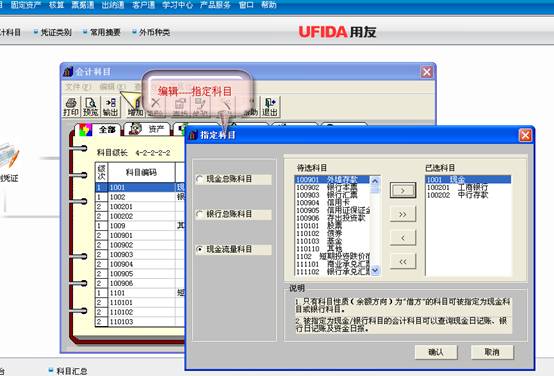Click the single right-arrow > move button
This screenshot has width=554, height=376.
[x=403, y=190]
